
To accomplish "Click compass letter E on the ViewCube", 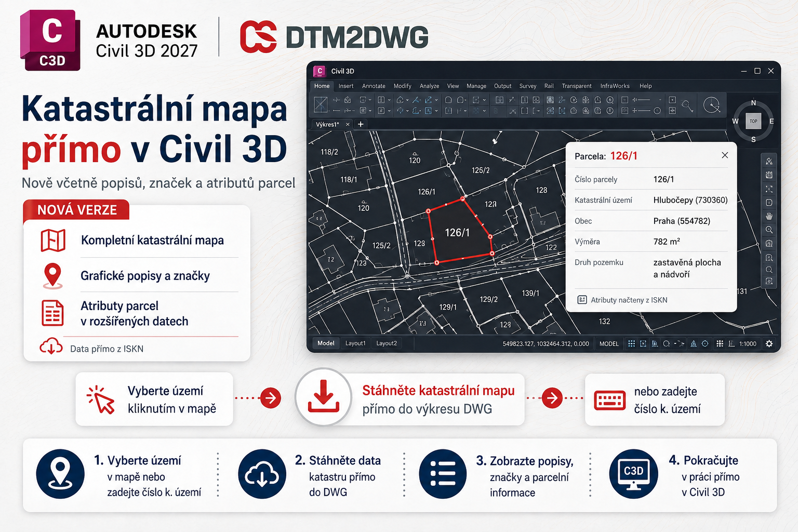I will (772, 122).
